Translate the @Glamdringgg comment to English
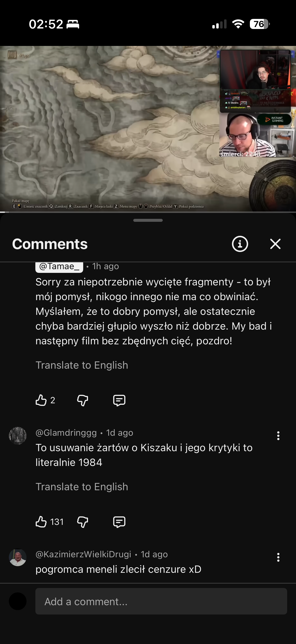This screenshot has height=644, width=296. (x=82, y=487)
